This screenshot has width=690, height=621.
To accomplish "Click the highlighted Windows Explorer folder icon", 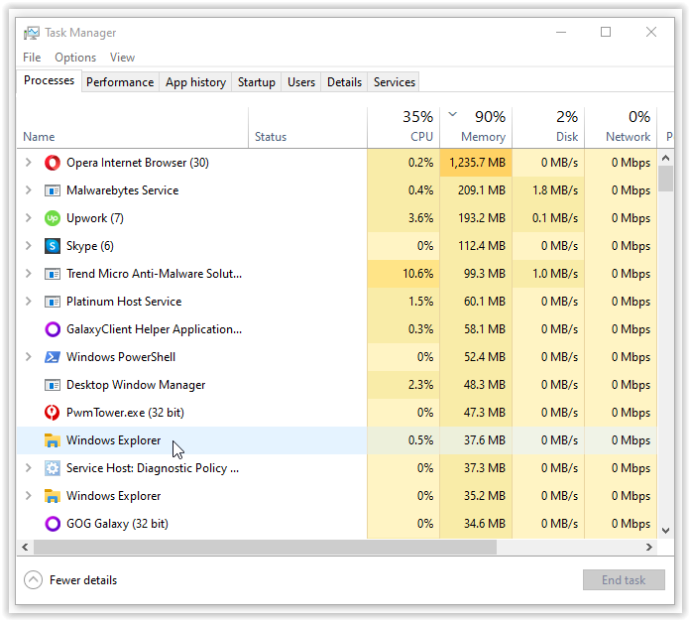I will [52, 441].
